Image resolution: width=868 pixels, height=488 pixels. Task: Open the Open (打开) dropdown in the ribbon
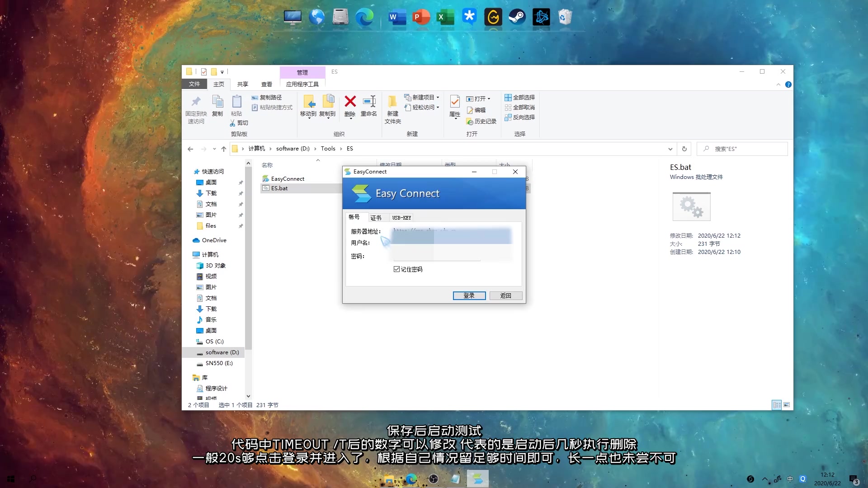[x=478, y=99]
